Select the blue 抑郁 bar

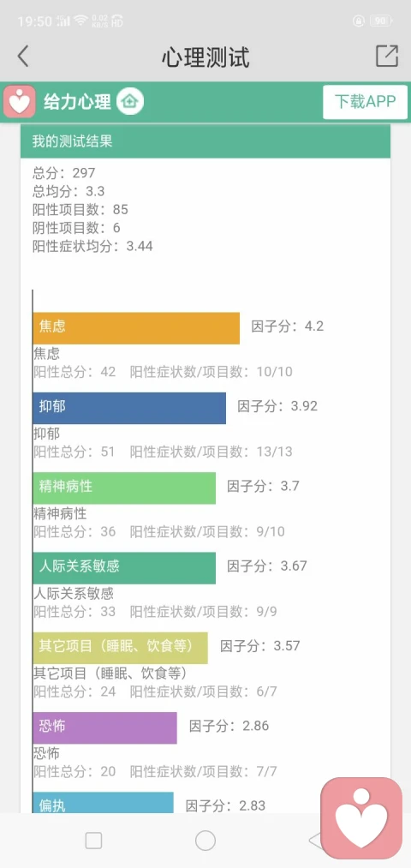click(x=129, y=409)
